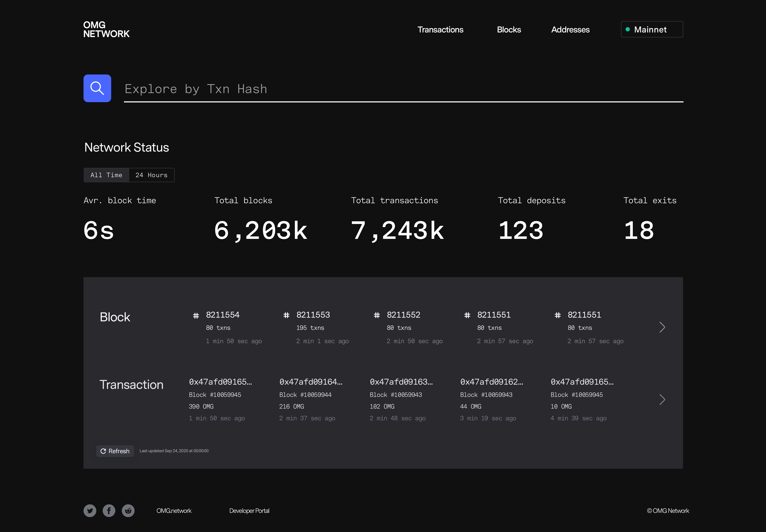Show more transactions with right chevron
The image size is (766, 532).
pyautogui.click(x=662, y=399)
